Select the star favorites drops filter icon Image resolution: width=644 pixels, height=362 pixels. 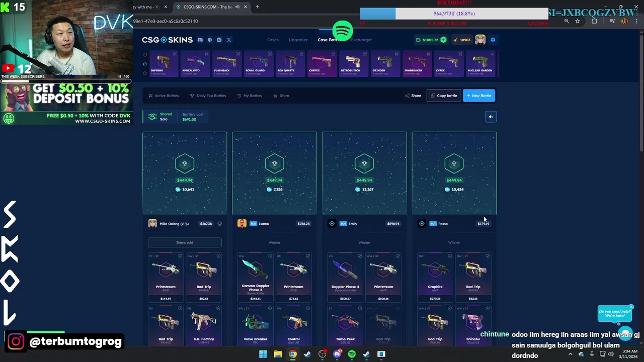point(145,73)
